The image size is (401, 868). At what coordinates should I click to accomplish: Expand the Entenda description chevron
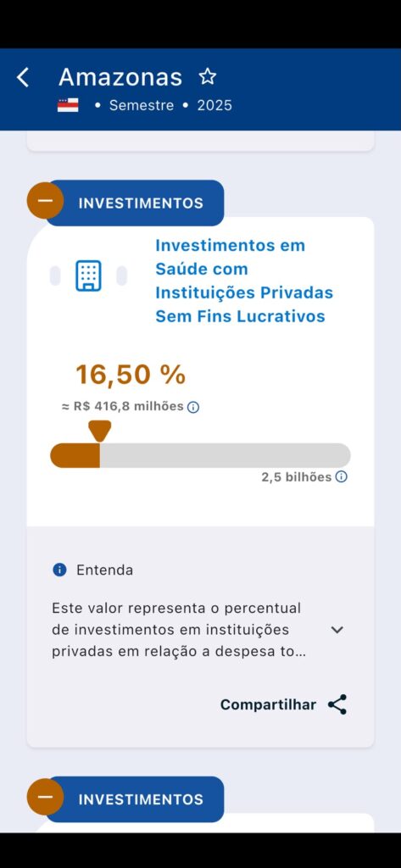tap(337, 630)
